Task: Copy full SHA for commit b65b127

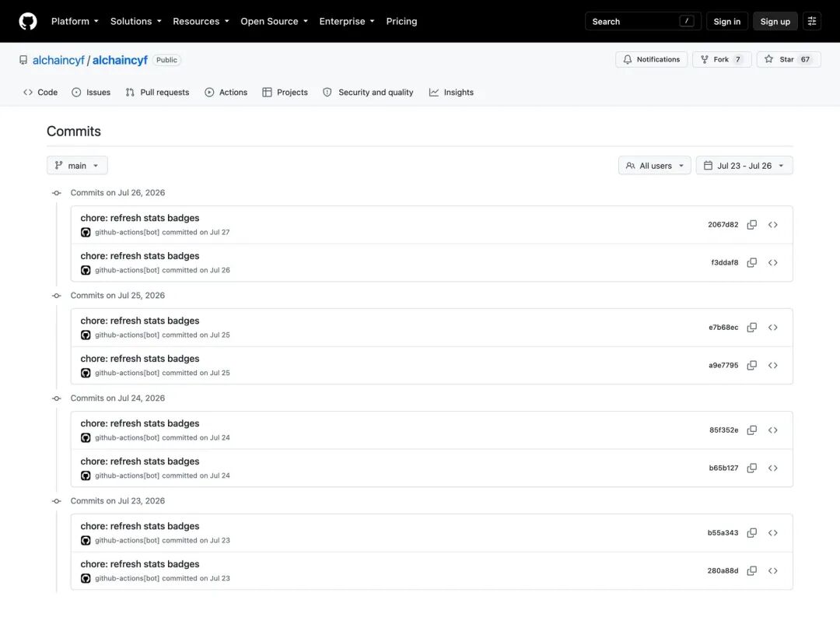Action: pyautogui.click(x=751, y=468)
